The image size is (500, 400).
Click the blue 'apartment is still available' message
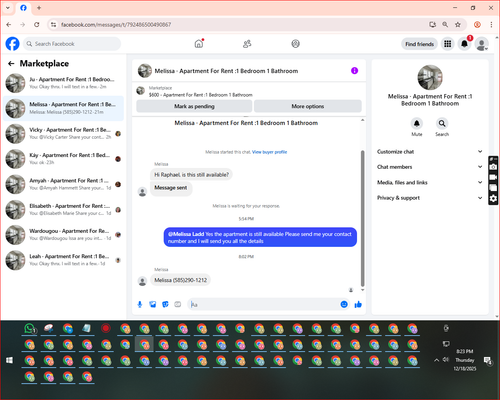[x=260, y=237]
